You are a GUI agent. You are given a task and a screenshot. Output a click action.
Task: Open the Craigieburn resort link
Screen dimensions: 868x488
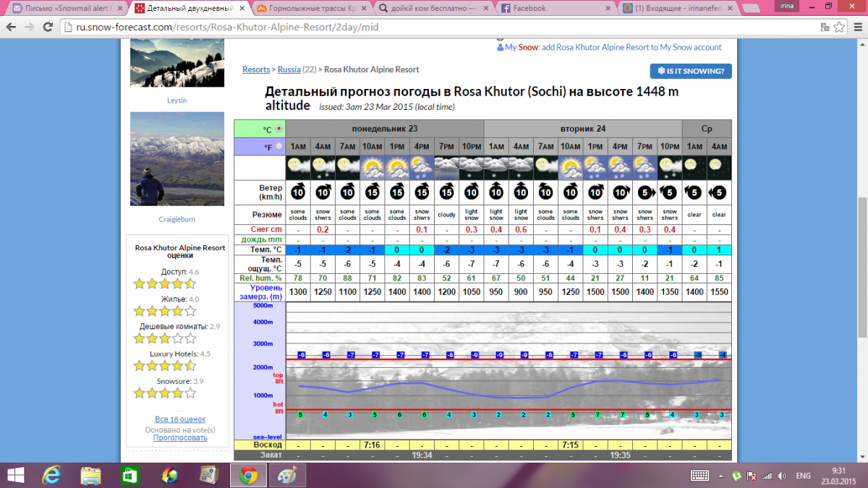tap(177, 219)
